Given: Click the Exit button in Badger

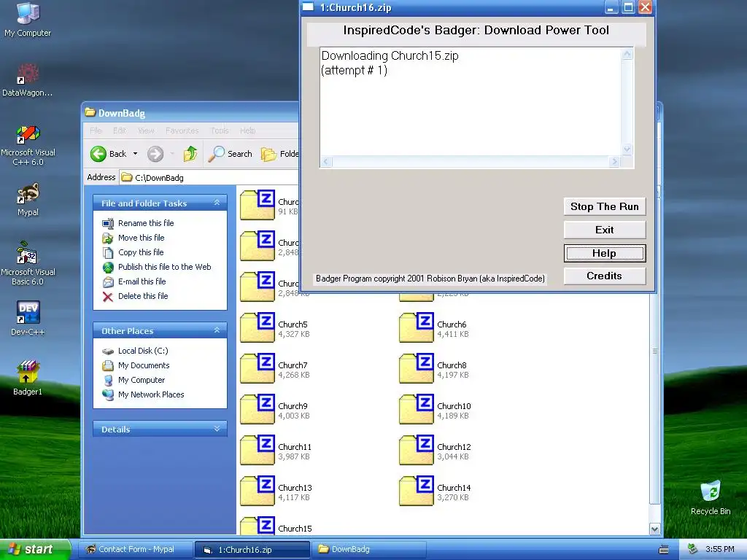Looking at the screenshot, I should [605, 230].
